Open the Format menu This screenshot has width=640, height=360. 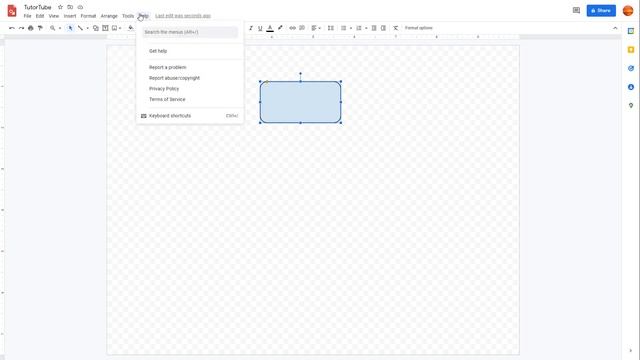[x=88, y=16]
